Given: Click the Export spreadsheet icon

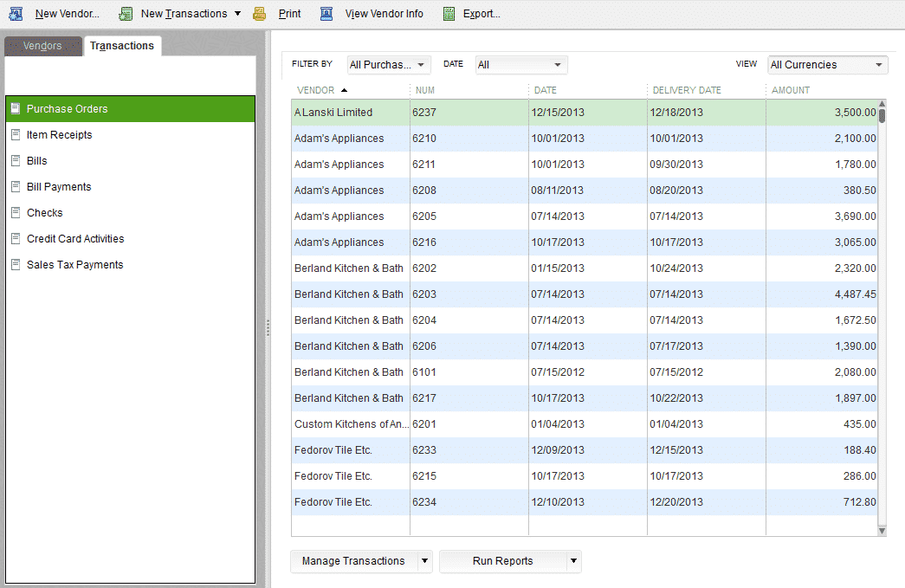Looking at the screenshot, I should point(449,14).
